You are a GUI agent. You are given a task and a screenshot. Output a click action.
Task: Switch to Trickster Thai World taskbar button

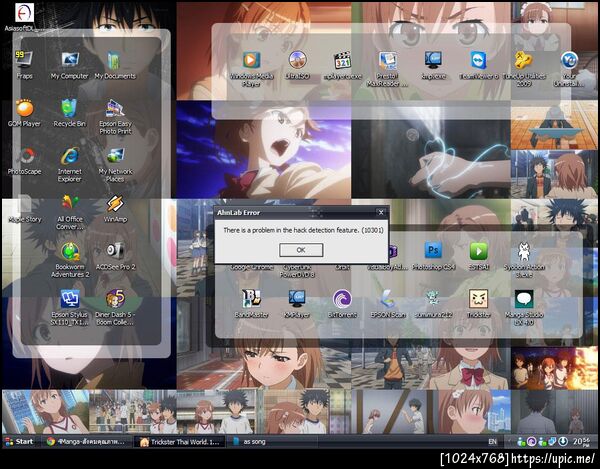pyautogui.click(x=180, y=442)
